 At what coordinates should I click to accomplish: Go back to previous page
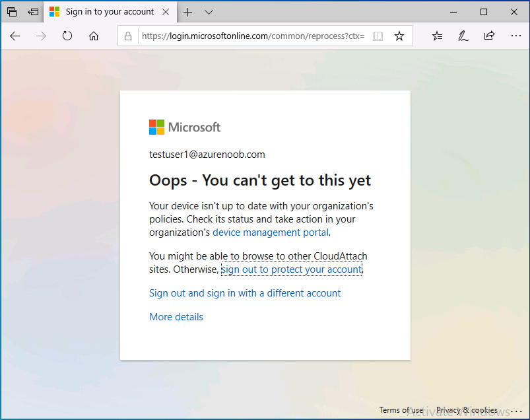point(15,36)
